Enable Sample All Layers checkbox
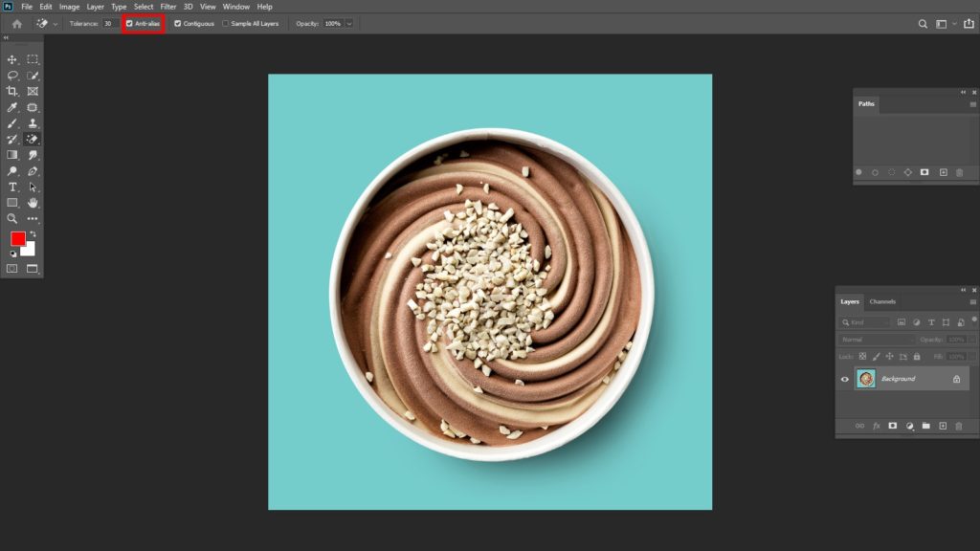Viewport: 980px width, 551px height. (226, 24)
